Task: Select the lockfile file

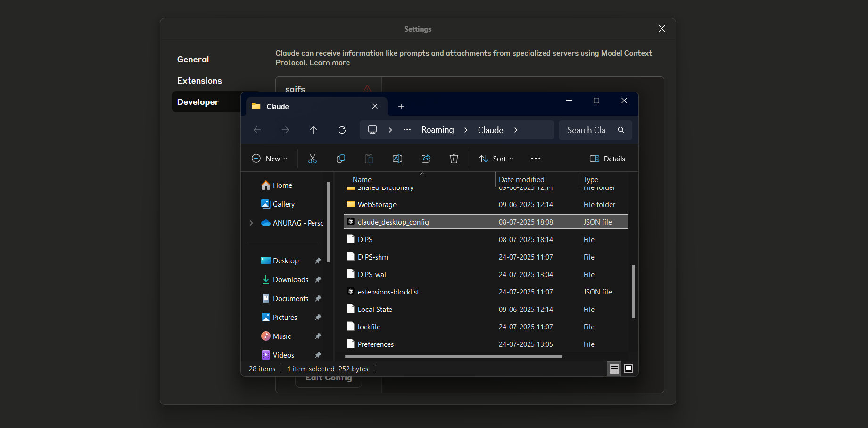Action: pyautogui.click(x=486, y=327)
